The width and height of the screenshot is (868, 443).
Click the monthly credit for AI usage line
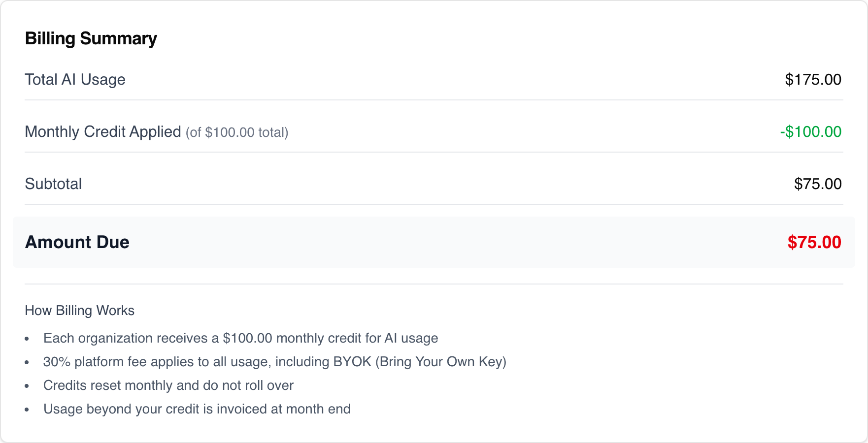pyautogui.click(x=240, y=338)
